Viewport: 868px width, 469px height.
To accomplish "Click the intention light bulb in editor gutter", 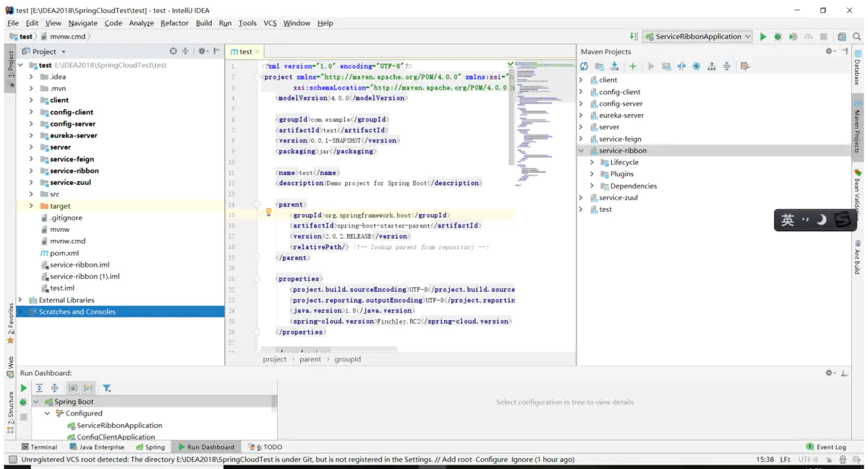I will (268, 212).
